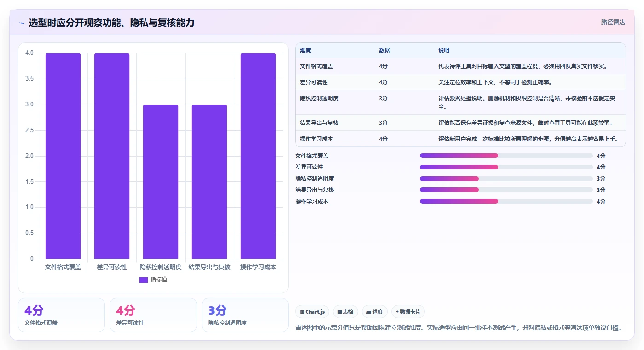The width and height of the screenshot is (644, 350).
Task: Click the description starting 代表待评工具
Action: pos(523,66)
